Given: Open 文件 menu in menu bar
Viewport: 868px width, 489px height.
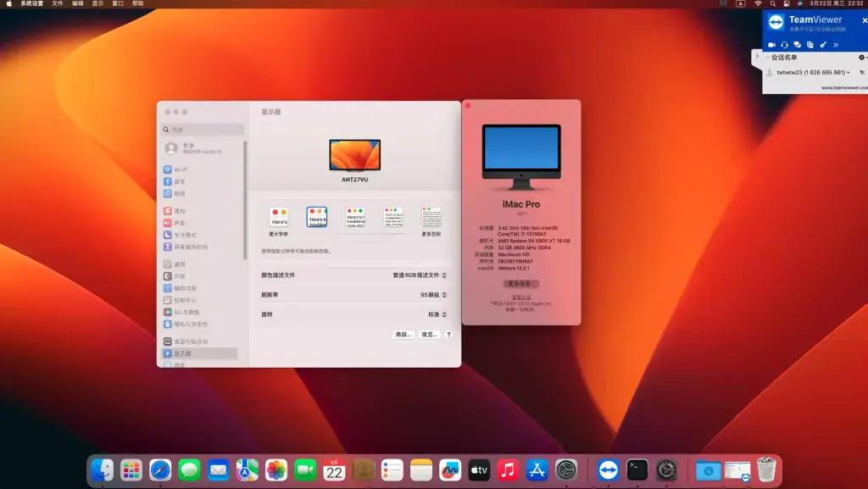Looking at the screenshot, I should point(58,3).
